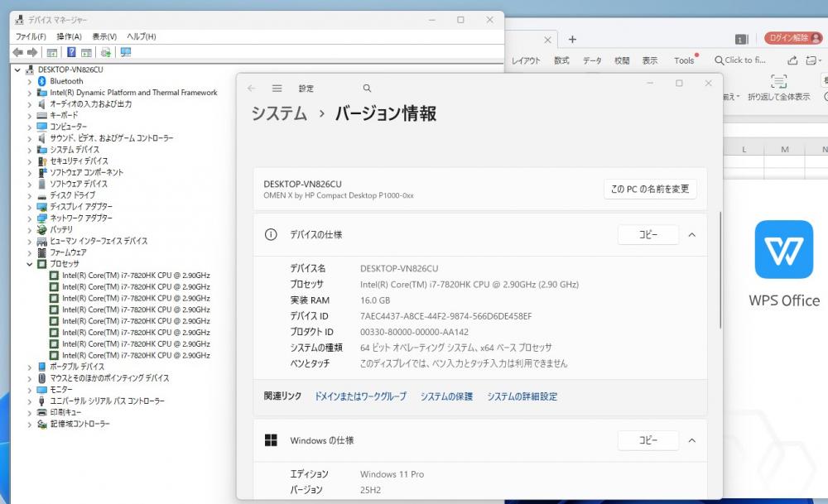Viewport: 828px width, 504px height.
Task: Click the この PC の名前を変更 button
Action: [x=650, y=189]
